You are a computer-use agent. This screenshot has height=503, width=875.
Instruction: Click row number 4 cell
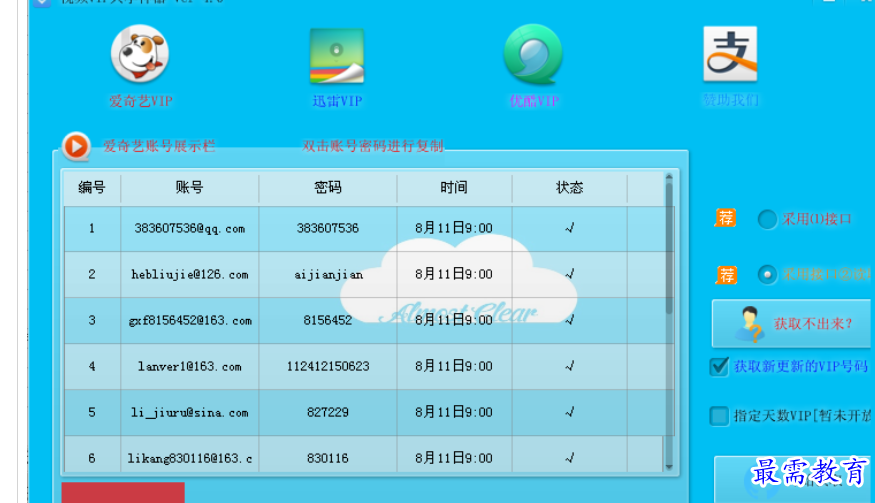point(92,367)
